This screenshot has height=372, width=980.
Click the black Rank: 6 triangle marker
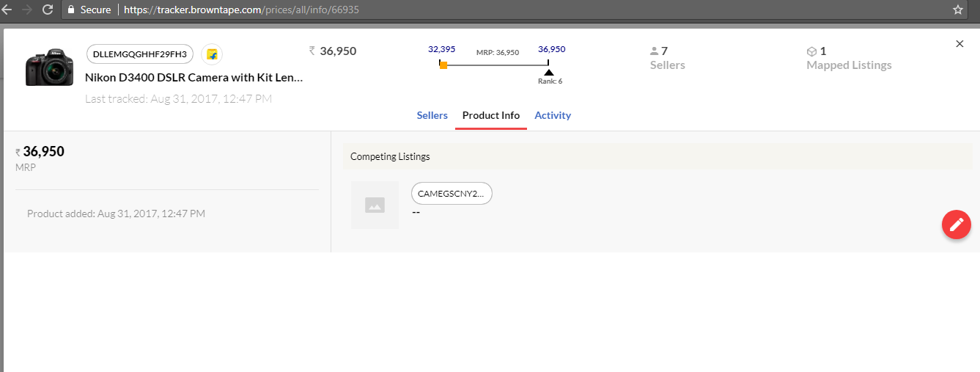tap(549, 72)
